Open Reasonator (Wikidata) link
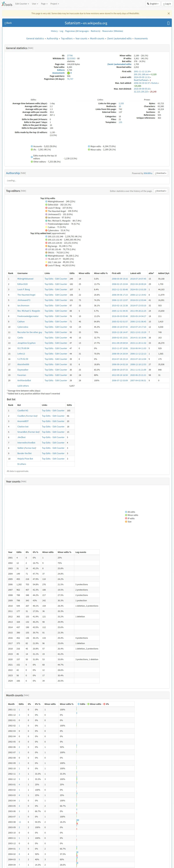This screenshot has height=868, width=174. (x=113, y=31)
